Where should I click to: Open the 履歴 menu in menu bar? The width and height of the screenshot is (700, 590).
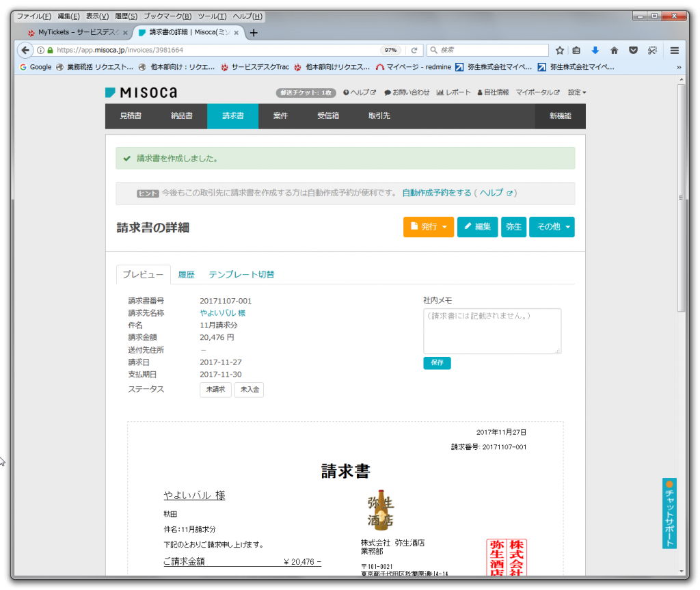(126, 16)
